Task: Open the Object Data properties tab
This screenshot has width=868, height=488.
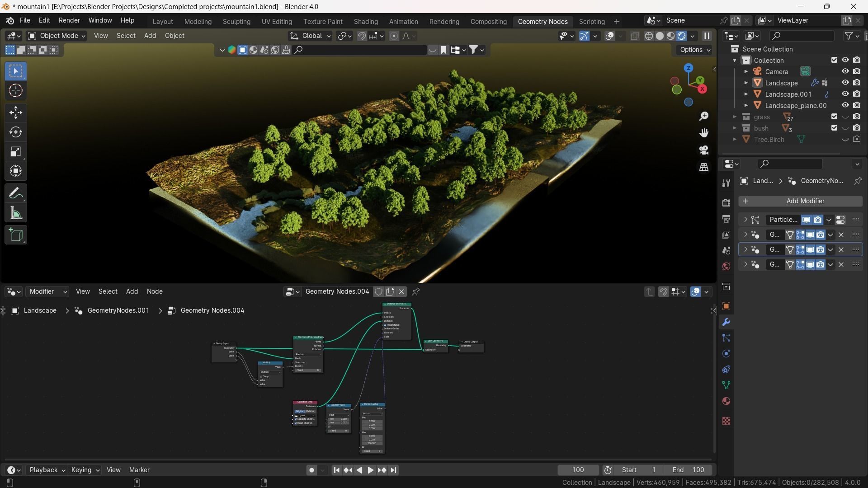Action: click(x=726, y=385)
